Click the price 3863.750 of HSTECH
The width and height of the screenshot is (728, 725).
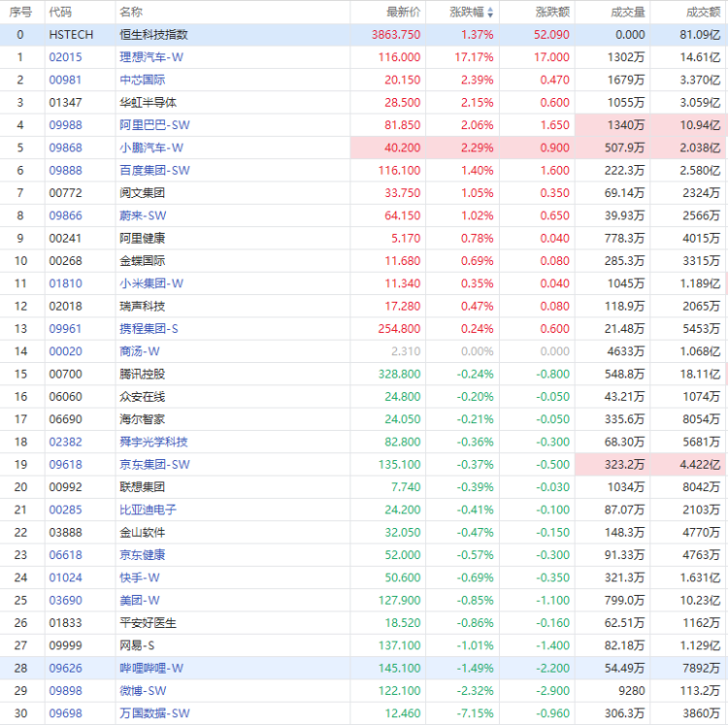(396, 35)
